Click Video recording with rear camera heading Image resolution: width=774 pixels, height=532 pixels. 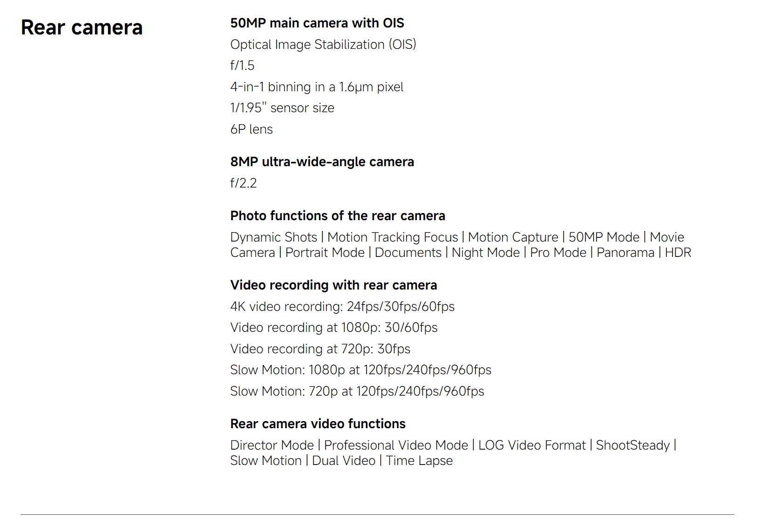click(334, 285)
